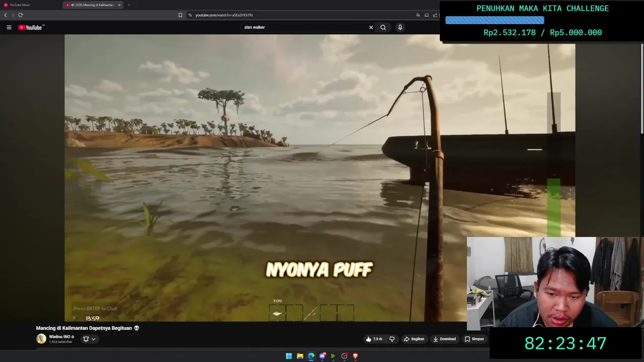Open translate page icon

point(418,15)
